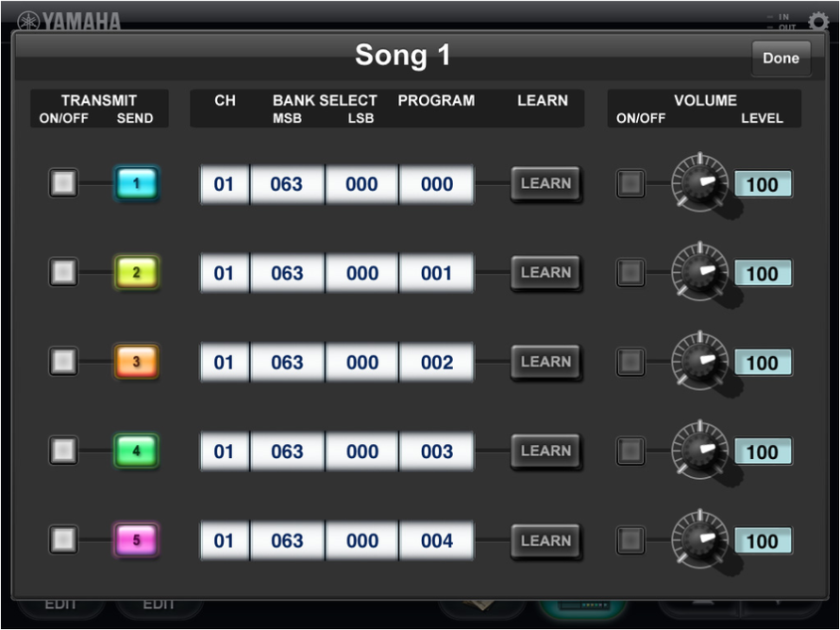Toggle transmit on/off for row 1
This screenshot has height=630, width=840.
[x=63, y=183]
